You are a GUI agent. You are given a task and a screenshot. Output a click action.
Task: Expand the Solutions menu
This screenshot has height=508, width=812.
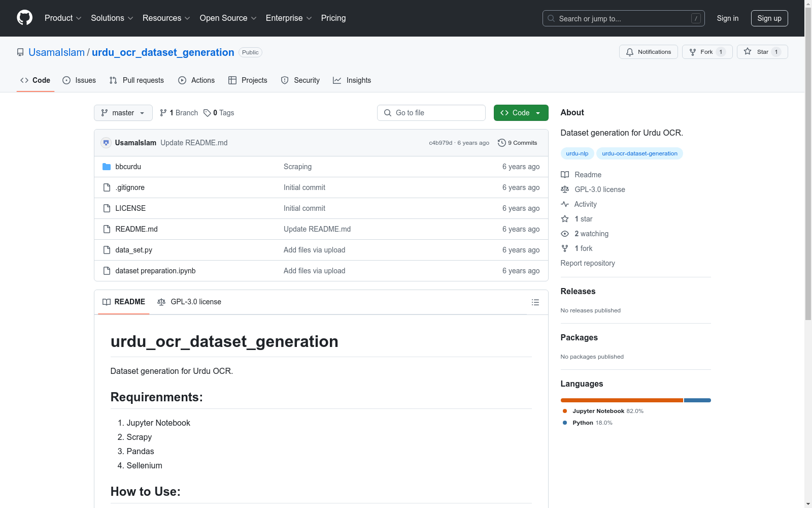[x=112, y=18]
